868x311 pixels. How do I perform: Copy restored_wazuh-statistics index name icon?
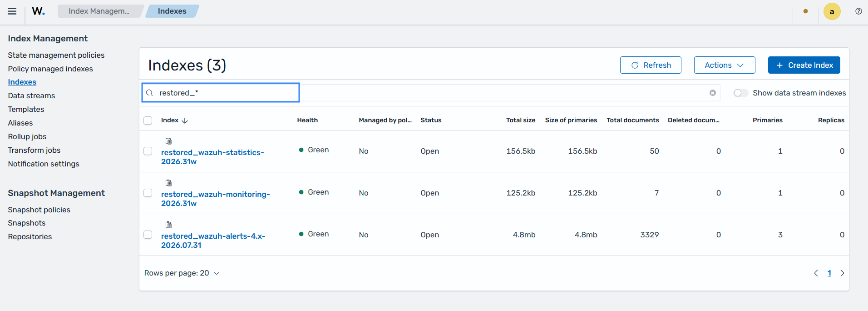point(169,141)
